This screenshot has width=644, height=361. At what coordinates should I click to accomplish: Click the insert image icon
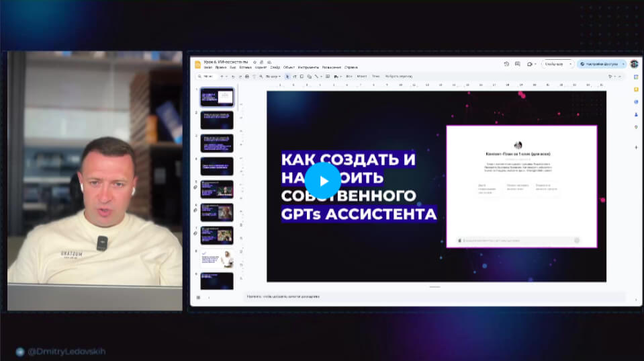point(302,77)
